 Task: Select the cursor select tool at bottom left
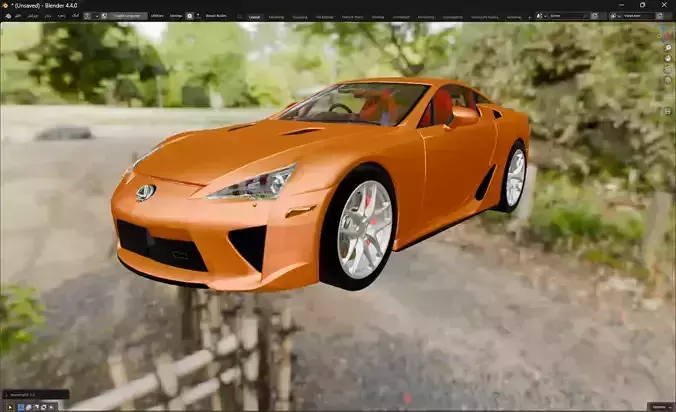tap(10, 407)
